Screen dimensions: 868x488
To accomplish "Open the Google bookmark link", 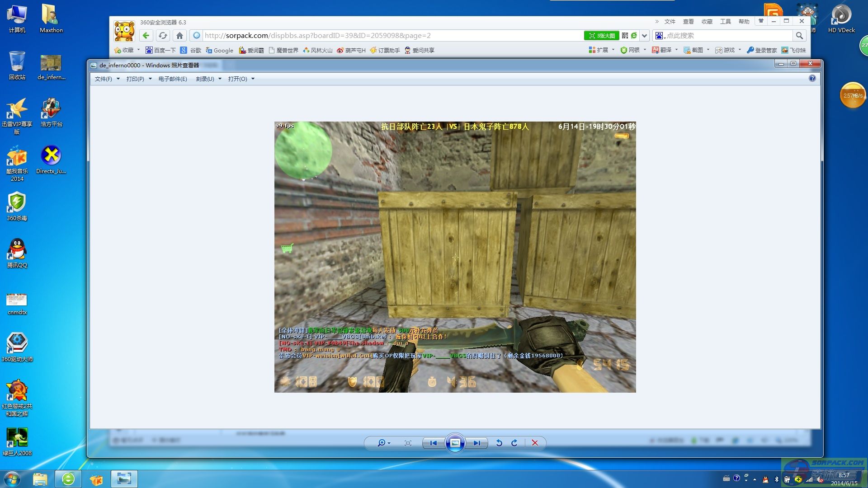I will pyautogui.click(x=220, y=50).
